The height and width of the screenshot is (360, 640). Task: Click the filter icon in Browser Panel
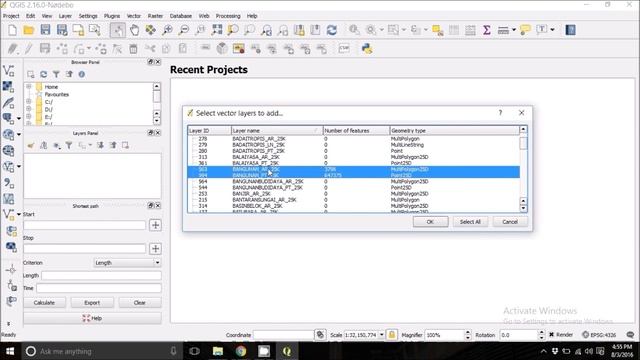(56, 74)
